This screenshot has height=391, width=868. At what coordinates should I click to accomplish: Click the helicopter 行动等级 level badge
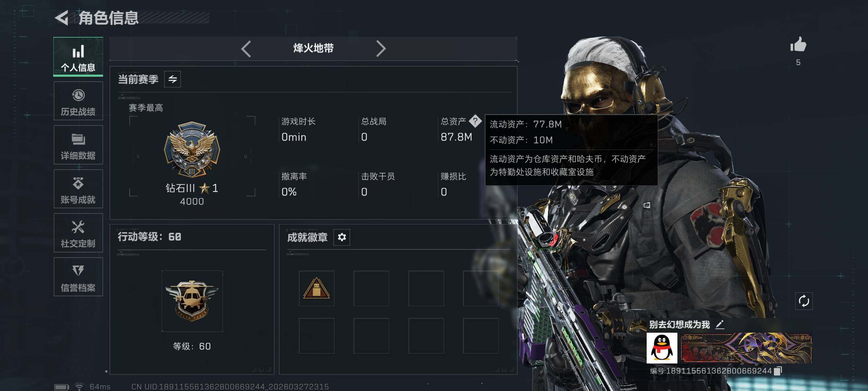pyautogui.click(x=192, y=301)
